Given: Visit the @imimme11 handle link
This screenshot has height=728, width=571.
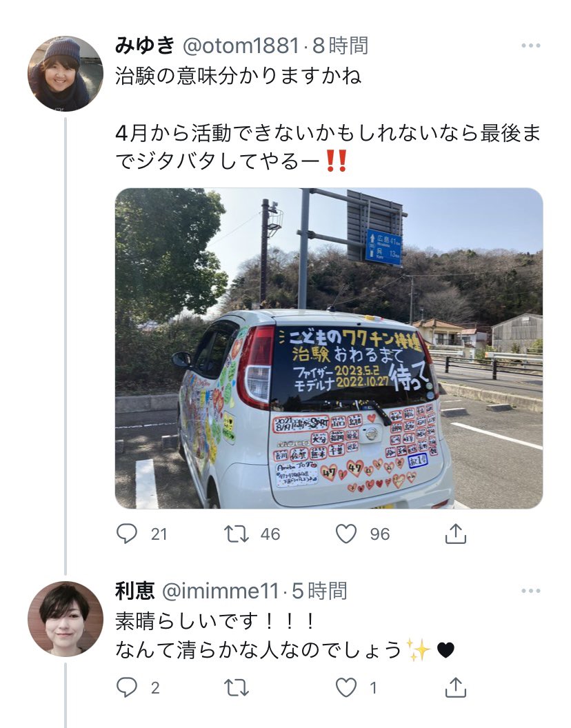Looking at the screenshot, I should [220, 591].
